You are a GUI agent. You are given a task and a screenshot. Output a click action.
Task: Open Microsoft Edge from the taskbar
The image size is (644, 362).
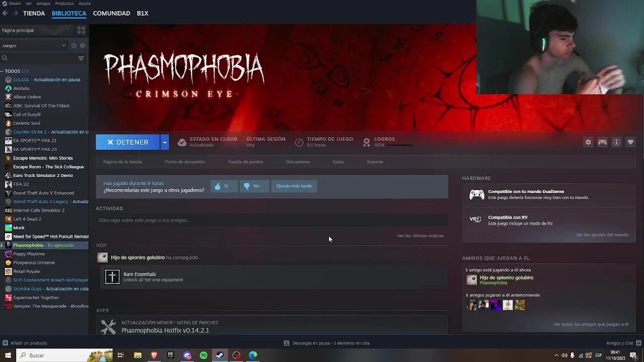(x=253, y=355)
